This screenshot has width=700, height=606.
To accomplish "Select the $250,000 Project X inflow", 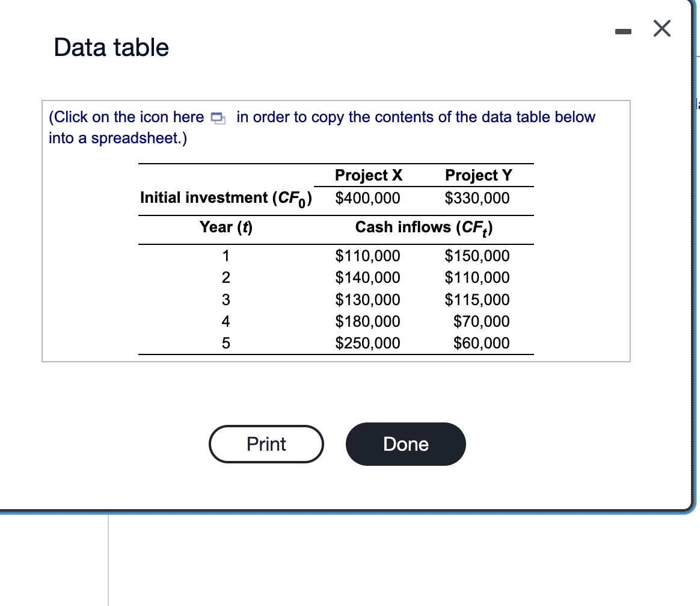I will pyautogui.click(x=367, y=343).
